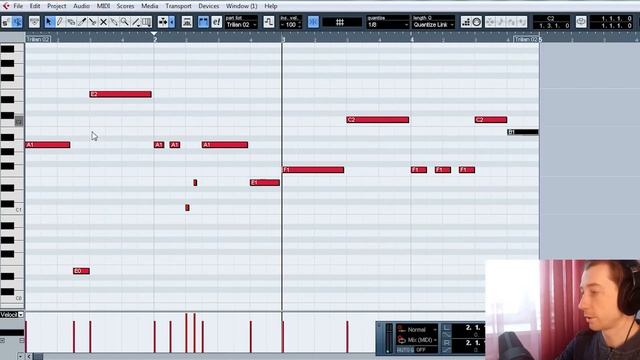The image size is (640, 360).
Task: Click the Cubase logo icon in the menu bar
Action: coord(6,6)
